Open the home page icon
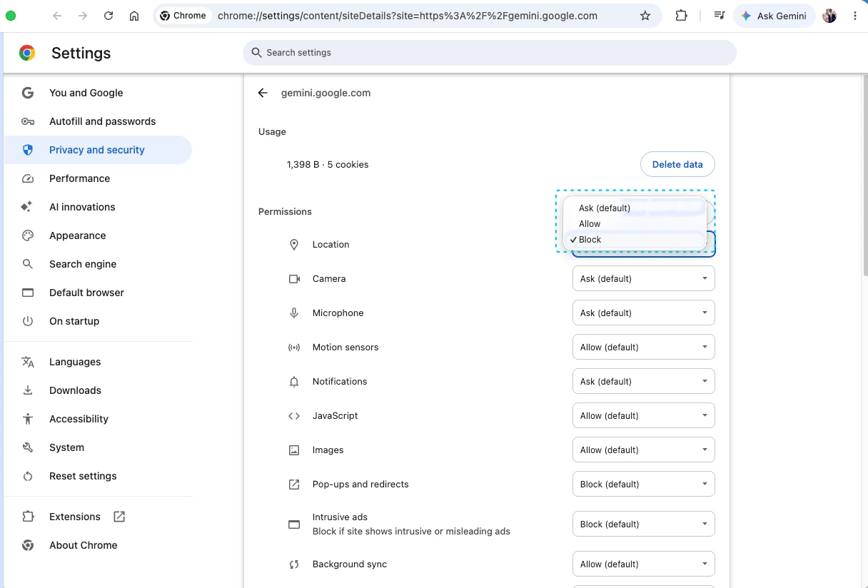Image resolution: width=868 pixels, height=588 pixels. click(x=134, y=16)
